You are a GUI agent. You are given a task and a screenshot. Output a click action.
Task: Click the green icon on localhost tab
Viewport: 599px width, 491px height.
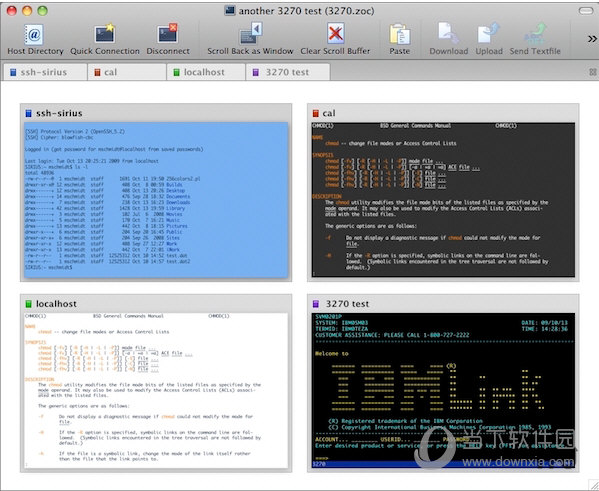point(176,72)
